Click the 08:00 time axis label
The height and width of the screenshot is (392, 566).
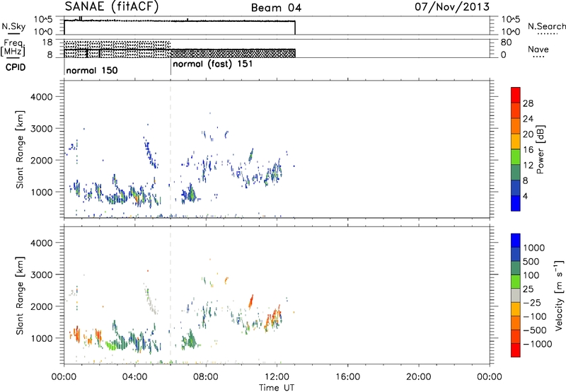[205, 377]
